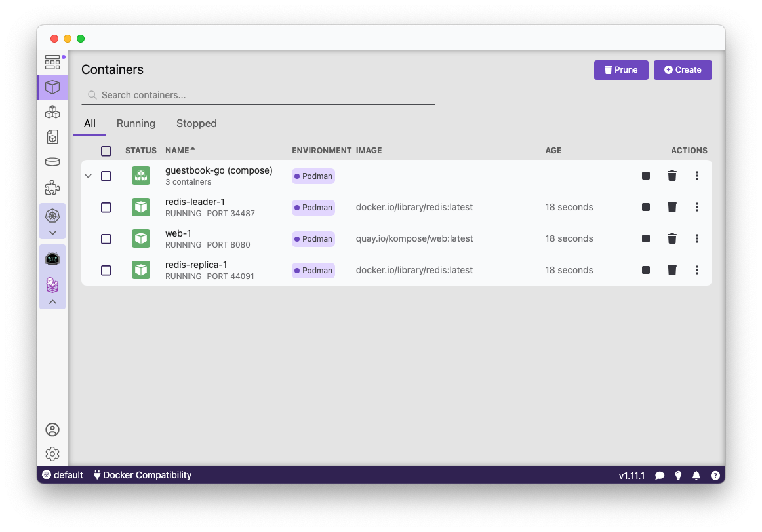Open the Pods section in sidebar
The image size is (762, 532).
[x=52, y=112]
